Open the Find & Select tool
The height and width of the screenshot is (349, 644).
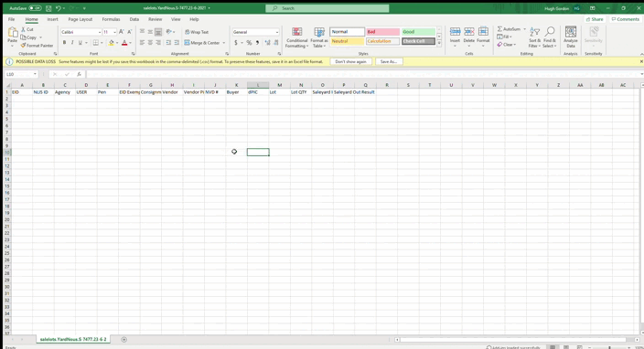(549, 37)
